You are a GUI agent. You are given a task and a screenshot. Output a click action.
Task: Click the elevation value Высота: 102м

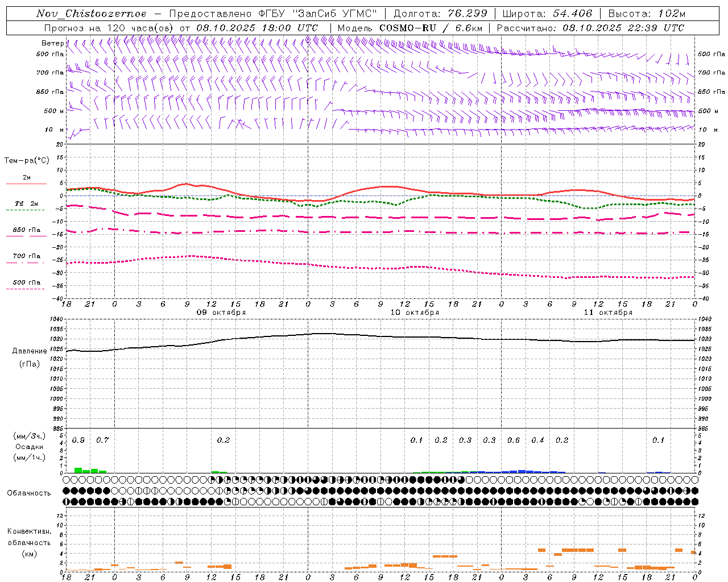(x=647, y=14)
